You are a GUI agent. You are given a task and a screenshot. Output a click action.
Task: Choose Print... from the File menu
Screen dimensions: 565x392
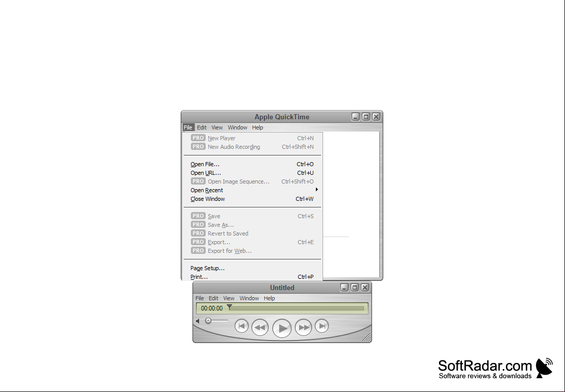pyautogui.click(x=252, y=277)
